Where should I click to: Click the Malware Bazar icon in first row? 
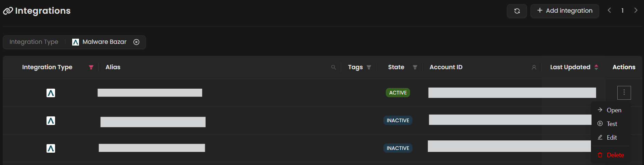[51, 93]
